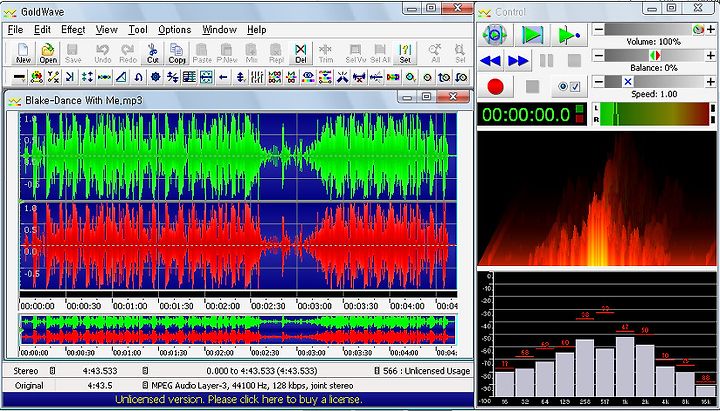Click the green left channel waveform
Image resolution: width=720 pixels, height=411 pixels.
pyautogui.click(x=238, y=156)
